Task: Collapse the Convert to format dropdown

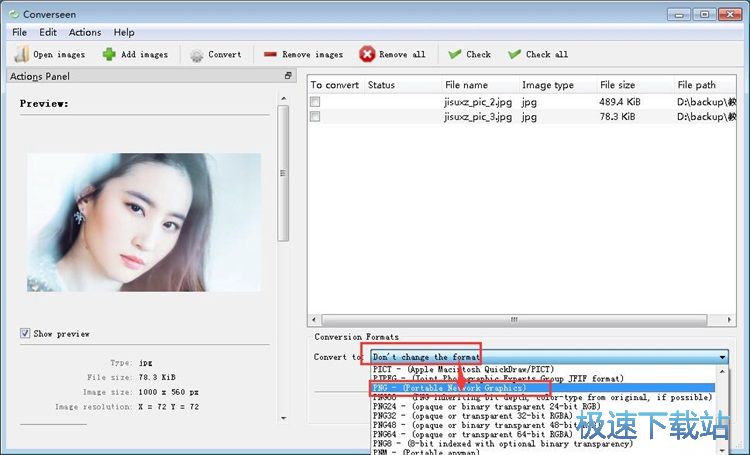Action: click(x=722, y=357)
